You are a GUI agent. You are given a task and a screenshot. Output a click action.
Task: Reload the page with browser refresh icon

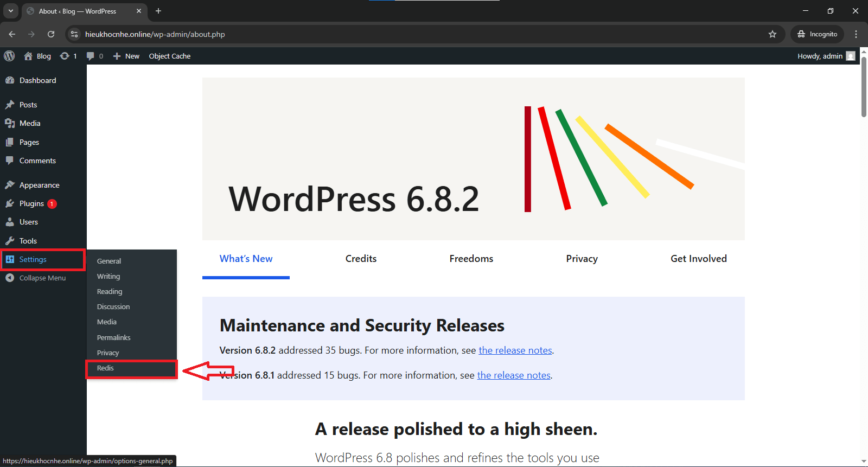point(51,34)
